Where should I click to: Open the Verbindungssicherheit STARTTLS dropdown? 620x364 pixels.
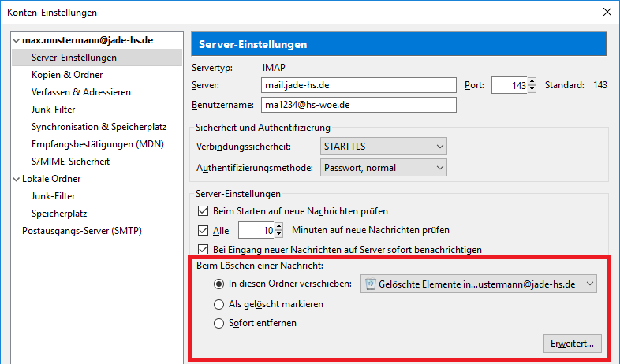(383, 147)
